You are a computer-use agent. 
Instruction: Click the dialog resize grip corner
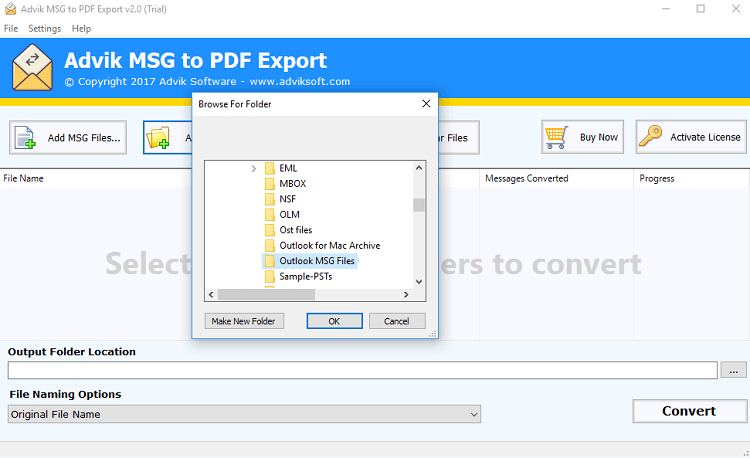point(433,334)
